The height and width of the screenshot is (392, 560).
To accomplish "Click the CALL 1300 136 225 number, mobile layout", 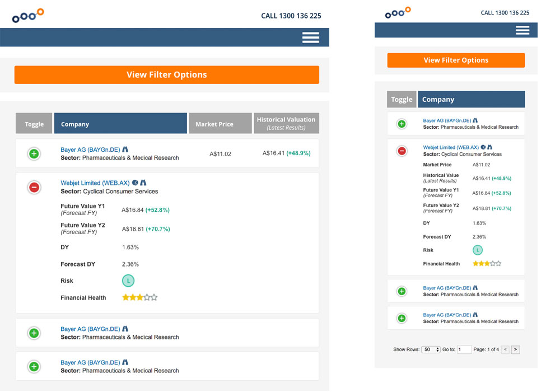I will (x=505, y=13).
